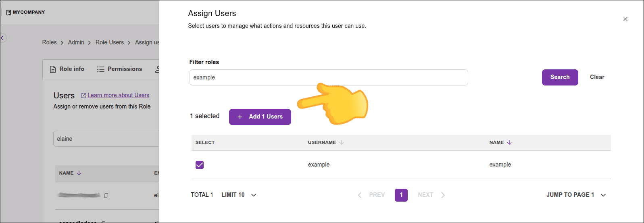Focus the Filter roles input field
The width and height of the screenshot is (644, 223).
click(328, 77)
